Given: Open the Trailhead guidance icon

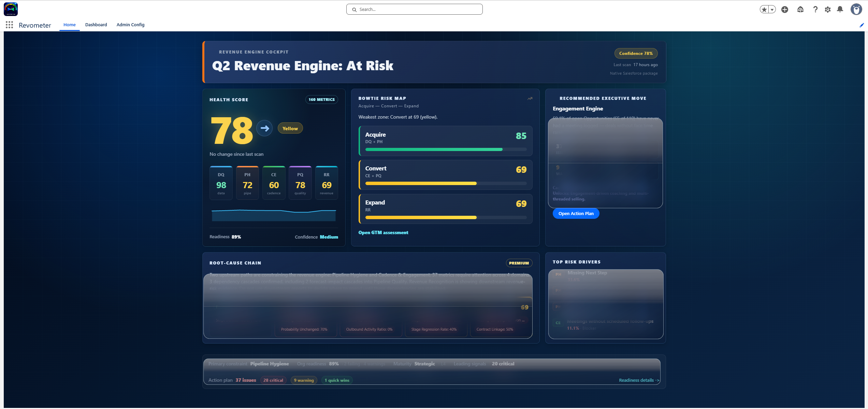Looking at the screenshot, I should click(x=800, y=10).
